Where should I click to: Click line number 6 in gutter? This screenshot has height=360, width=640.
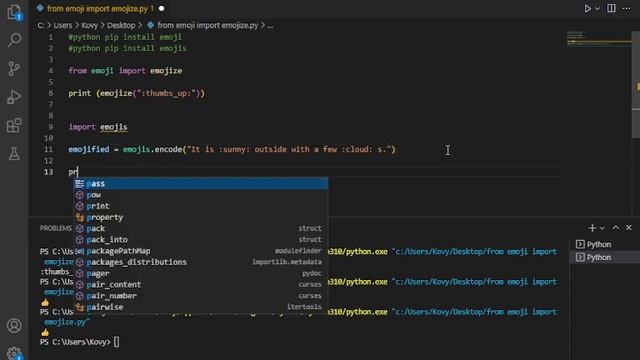(x=51, y=93)
